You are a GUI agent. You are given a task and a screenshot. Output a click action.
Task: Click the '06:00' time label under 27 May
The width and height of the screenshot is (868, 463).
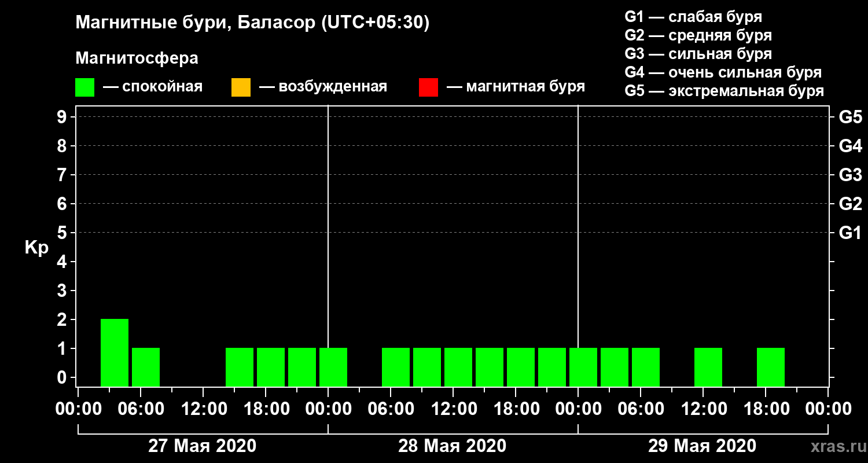coord(140,409)
